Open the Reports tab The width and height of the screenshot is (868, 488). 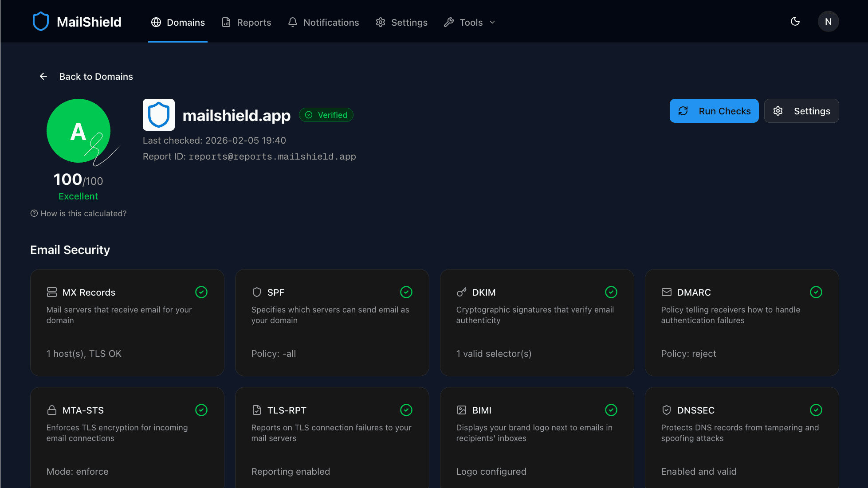click(x=247, y=22)
